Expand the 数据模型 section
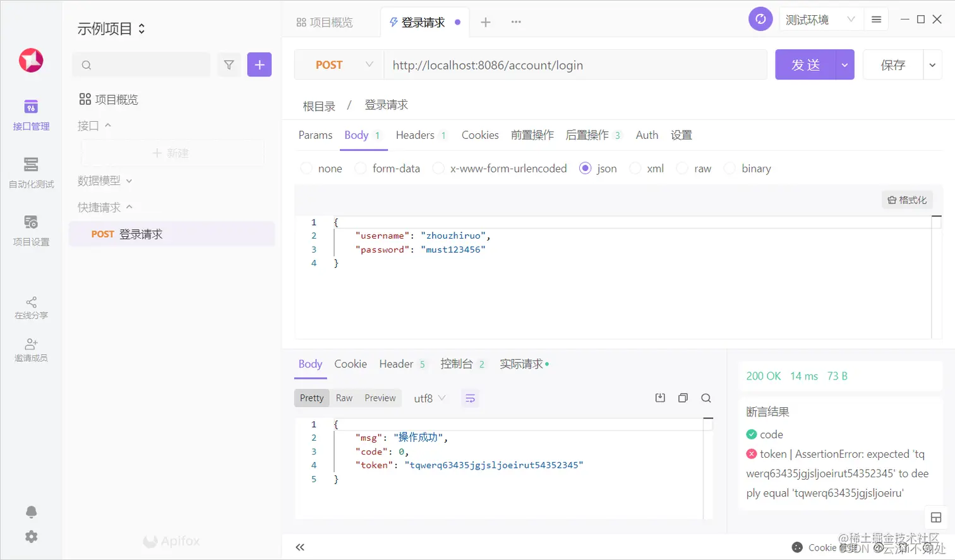The height and width of the screenshot is (560, 955). point(105,181)
